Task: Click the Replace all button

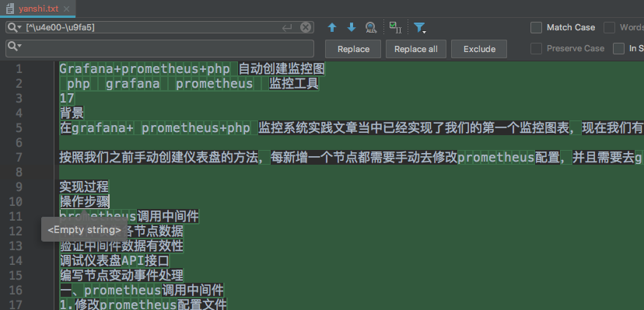Action: click(x=416, y=49)
